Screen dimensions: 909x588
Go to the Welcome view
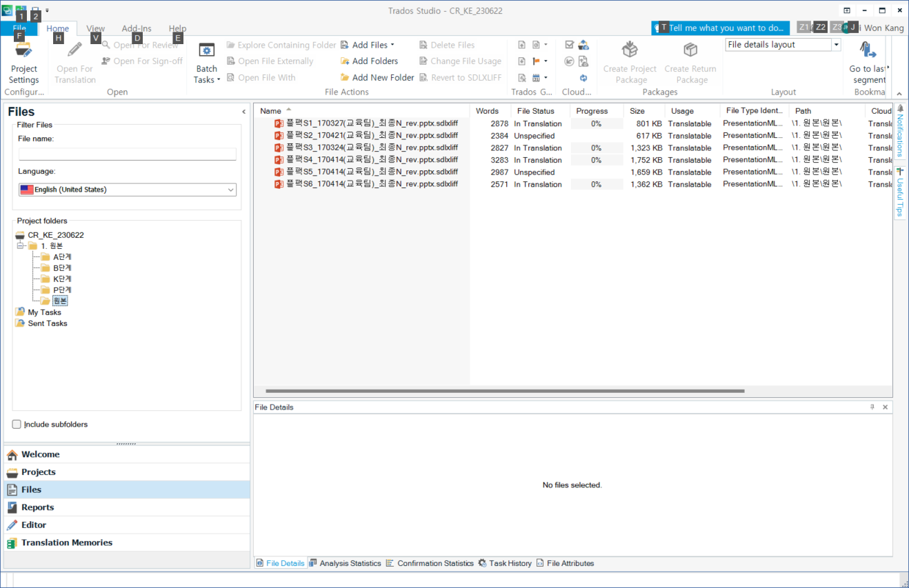point(127,454)
